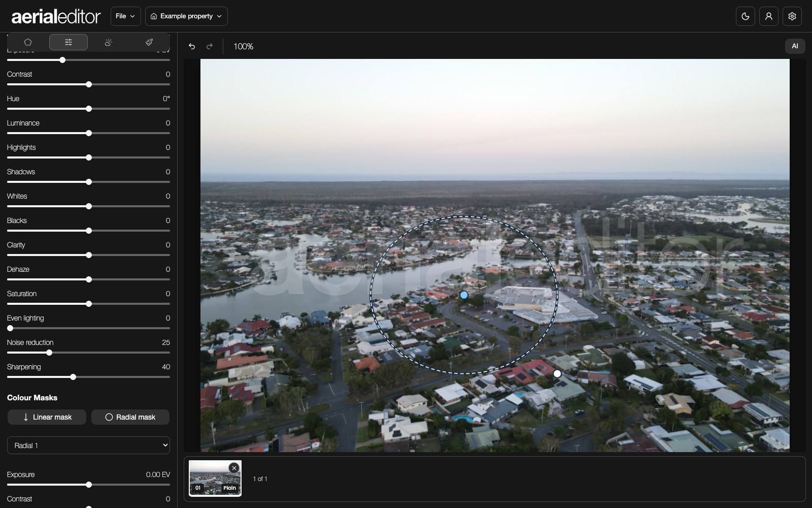Click the undo arrow
The image size is (812, 508).
[x=192, y=46]
